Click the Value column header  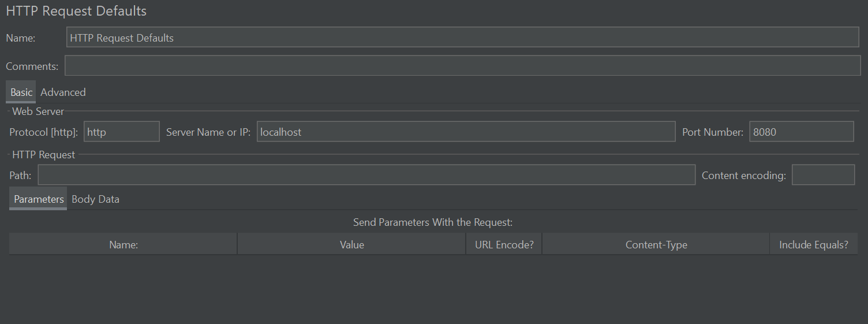pyautogui.click(x=351, y=245)
